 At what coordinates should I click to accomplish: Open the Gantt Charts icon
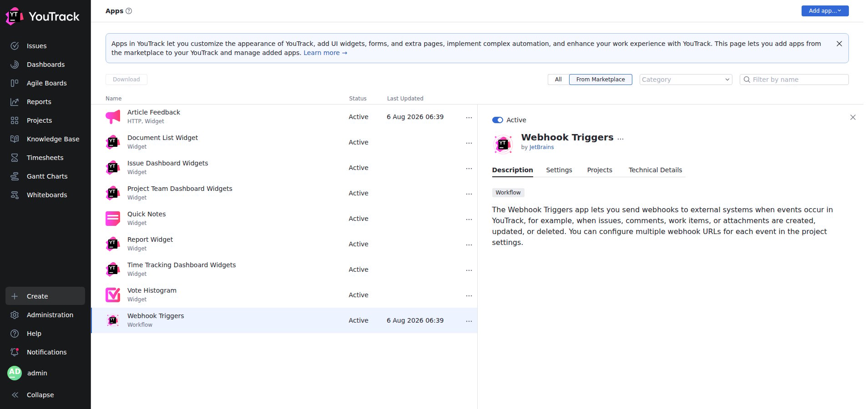[x=15, y=176]
